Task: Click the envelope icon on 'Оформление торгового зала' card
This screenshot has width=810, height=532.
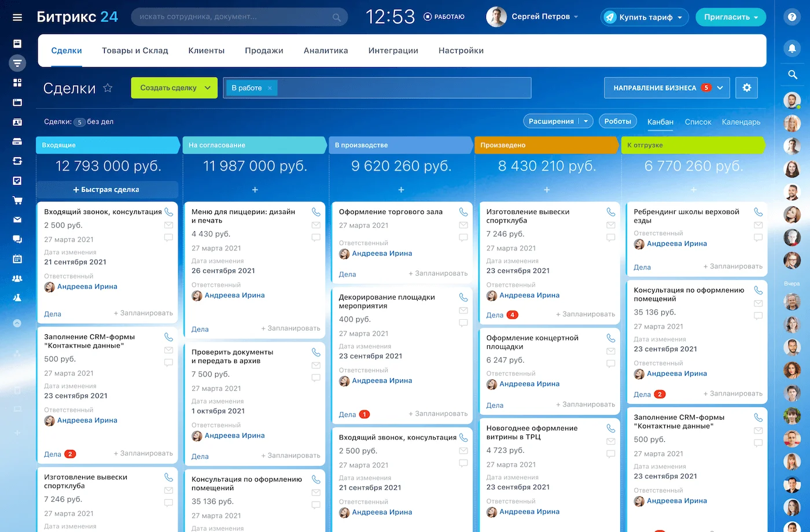Action: pos(463,224)
